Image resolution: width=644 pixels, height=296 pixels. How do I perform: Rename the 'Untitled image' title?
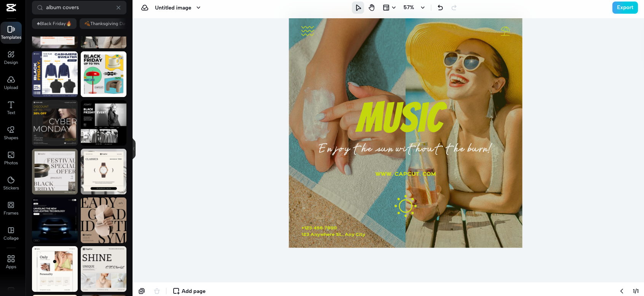pos(173,8)
